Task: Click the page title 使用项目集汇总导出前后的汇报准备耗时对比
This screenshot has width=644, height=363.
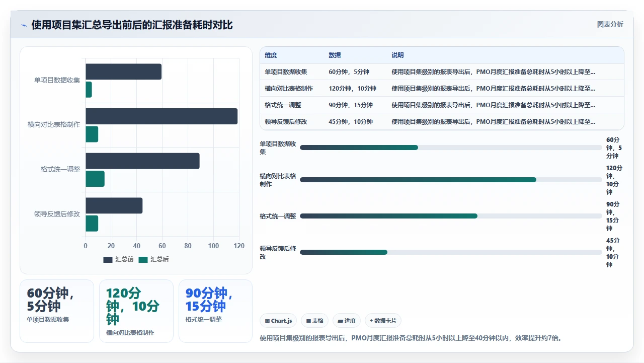Action: [132, 25]
